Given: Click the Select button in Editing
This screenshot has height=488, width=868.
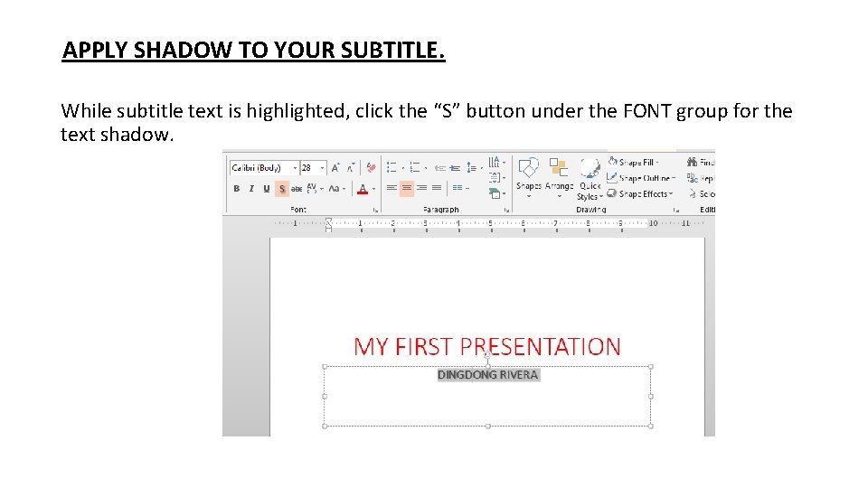Looking at the screenshot, I should point(702,193).
